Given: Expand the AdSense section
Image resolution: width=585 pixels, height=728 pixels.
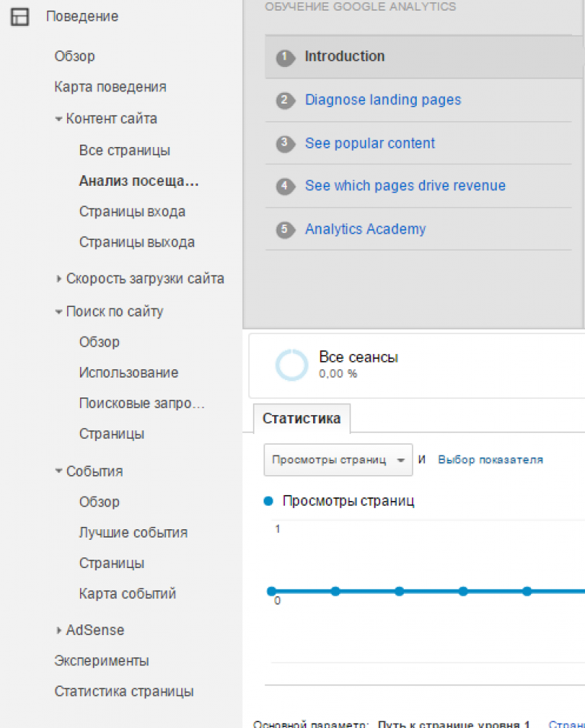Looking at the screenshot, I should 59,631.
